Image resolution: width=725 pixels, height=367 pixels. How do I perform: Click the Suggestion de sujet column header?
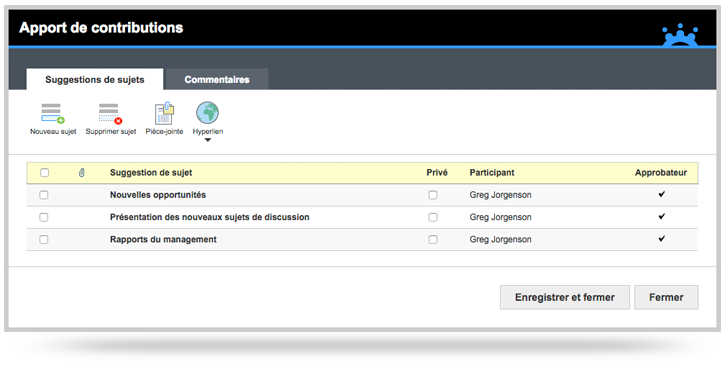(151, 173)
